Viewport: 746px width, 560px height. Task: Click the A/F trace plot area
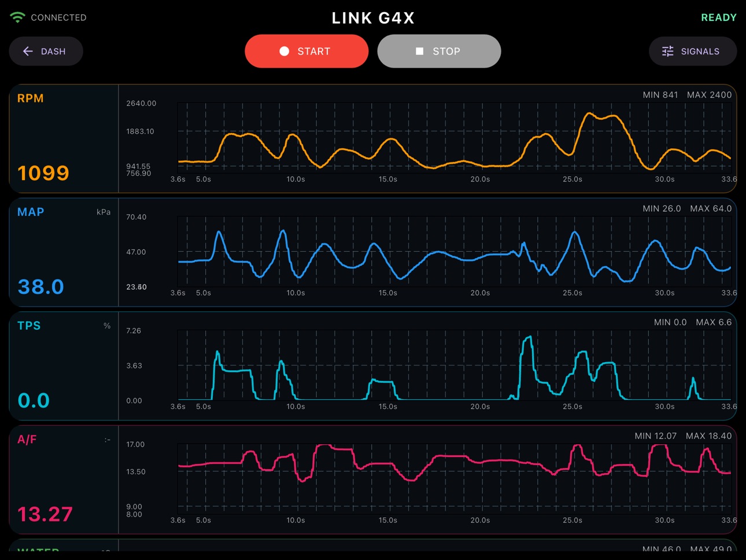click(454, 479)
